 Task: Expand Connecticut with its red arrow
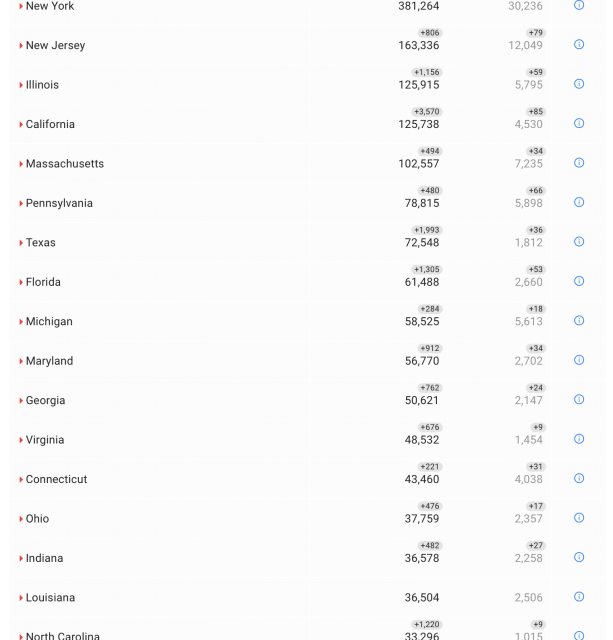tap(21, 480)
